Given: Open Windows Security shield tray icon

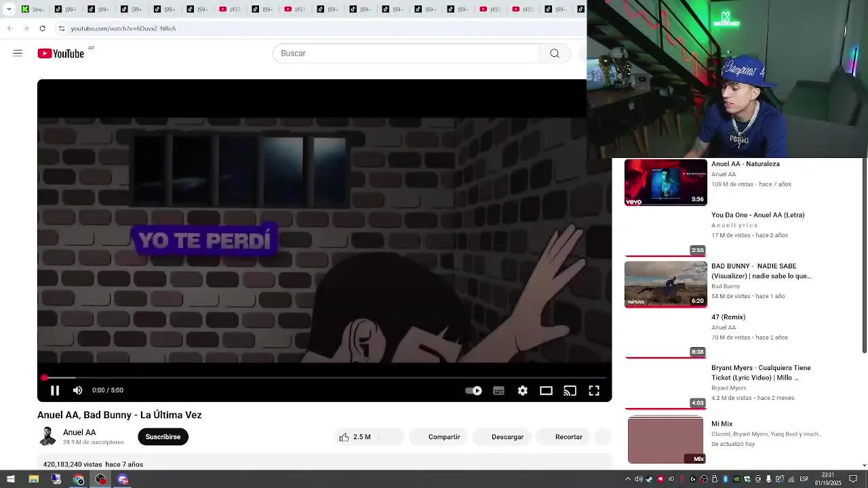Looking at the screenshot, I should click(747, 479).
